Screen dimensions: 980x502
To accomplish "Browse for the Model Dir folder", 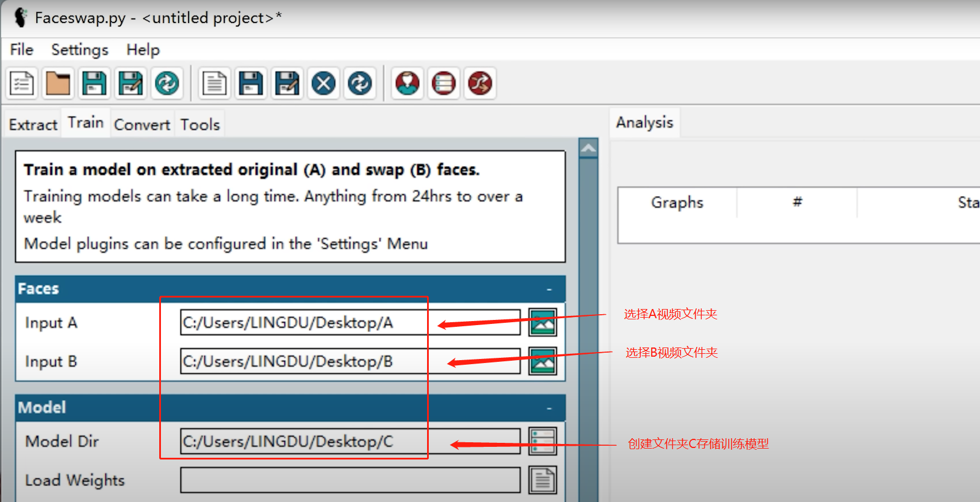I will [542, 441].
